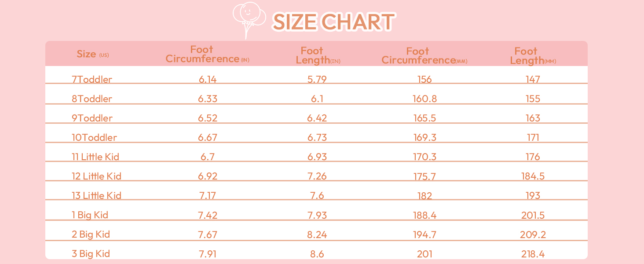The height and width of the screenshot is (264, 644).
Task: Click the SIZE CHART title text
Action: [333, 22]
